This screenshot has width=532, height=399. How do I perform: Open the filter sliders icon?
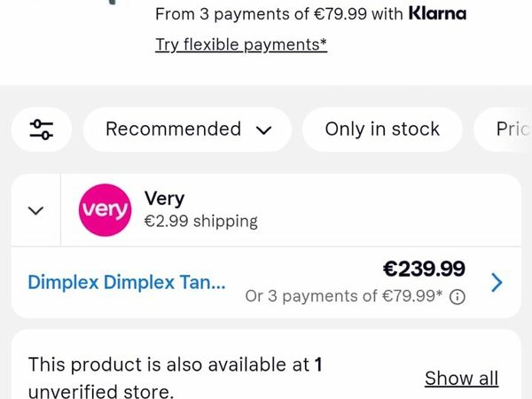42,129
